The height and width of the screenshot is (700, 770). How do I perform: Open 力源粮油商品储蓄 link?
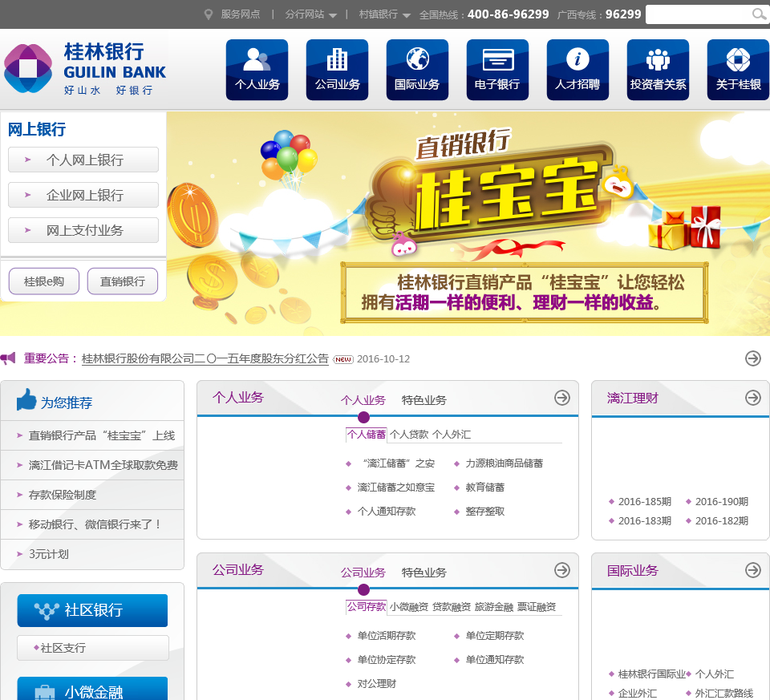tap(505, 463)
